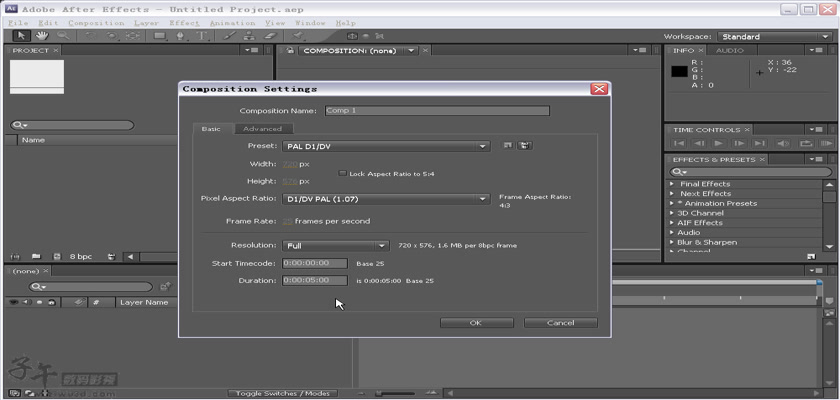This screenshot has width=840, height=400.
Task: Click the 8 bpc color depth indicator
Action: coord(81,256)
